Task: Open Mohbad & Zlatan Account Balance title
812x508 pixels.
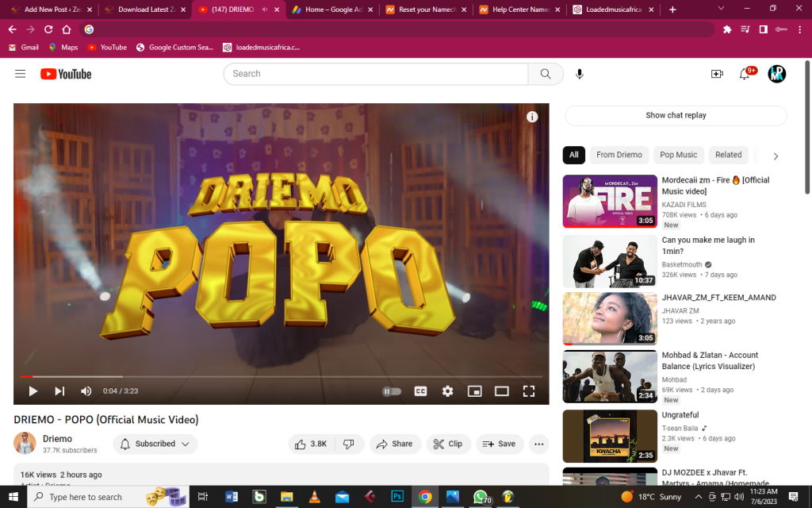Action: coord(710,360)
